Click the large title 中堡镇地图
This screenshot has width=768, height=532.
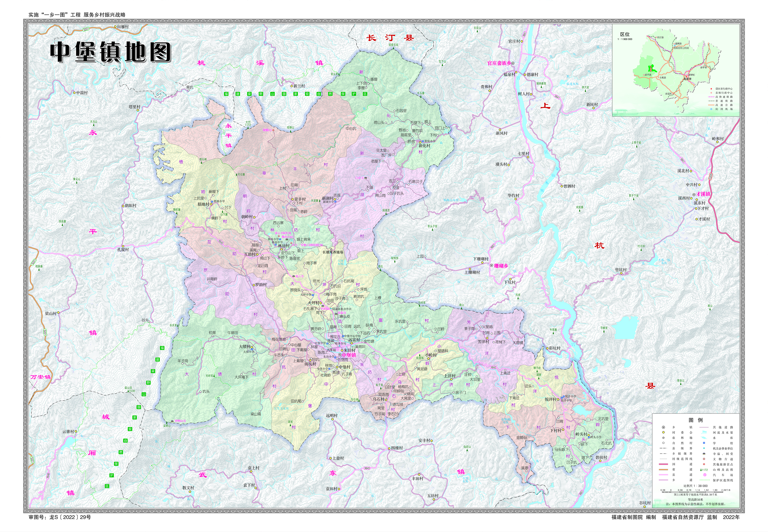[111, 52]
